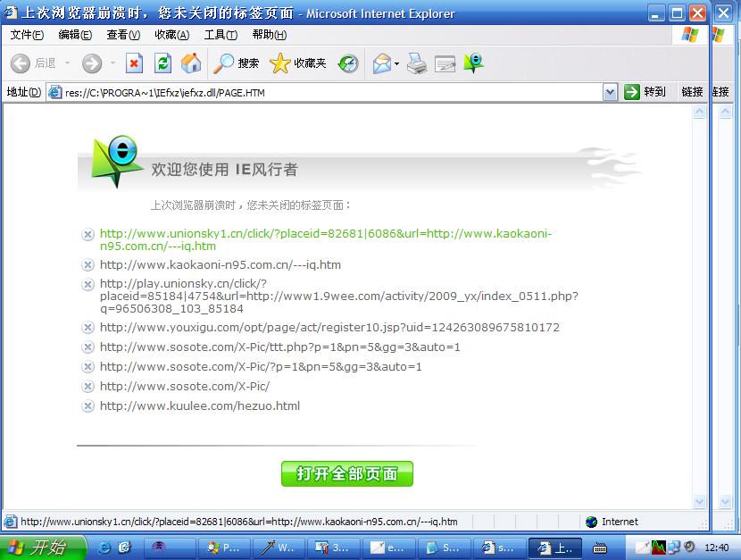The width and height of the screenshot is (741, 560).
Task: Remove the play.unionsky.cn entry via its X
Action: coord(87,284)
